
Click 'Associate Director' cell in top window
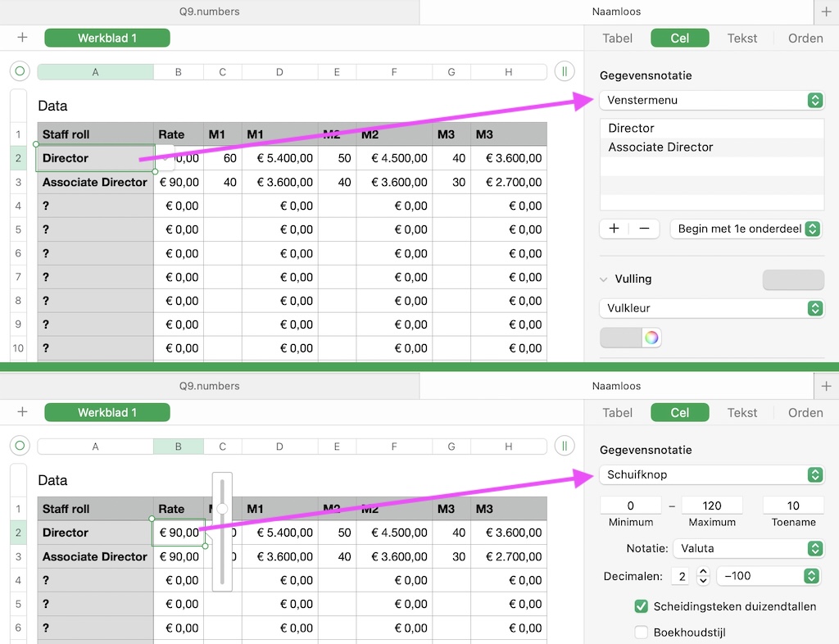point(95,182)
